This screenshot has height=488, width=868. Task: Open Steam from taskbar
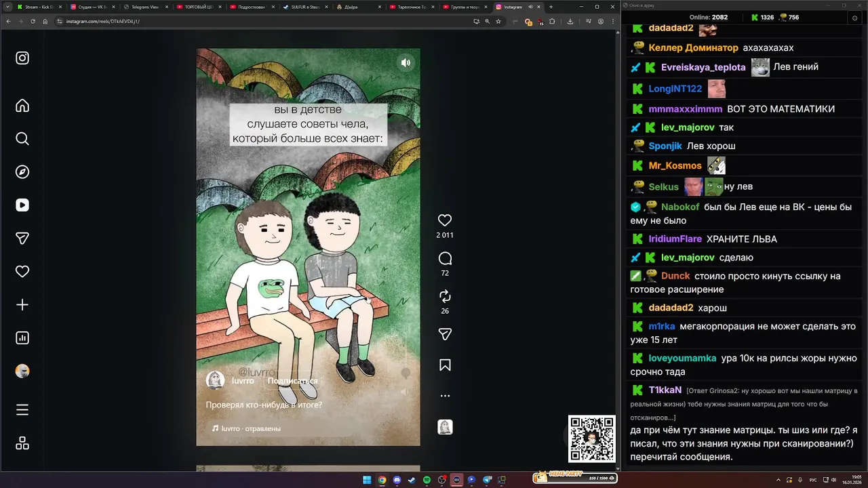click(412, 480)
